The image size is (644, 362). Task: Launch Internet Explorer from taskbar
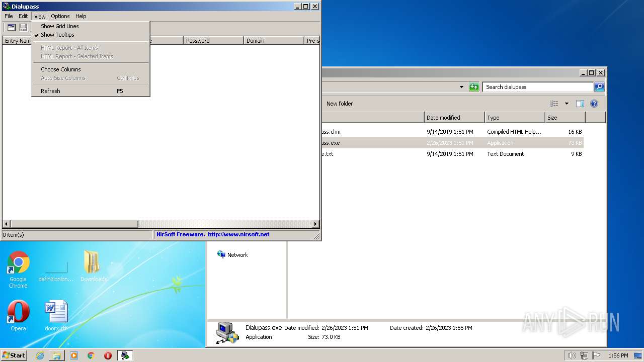[x=40, y=355]
